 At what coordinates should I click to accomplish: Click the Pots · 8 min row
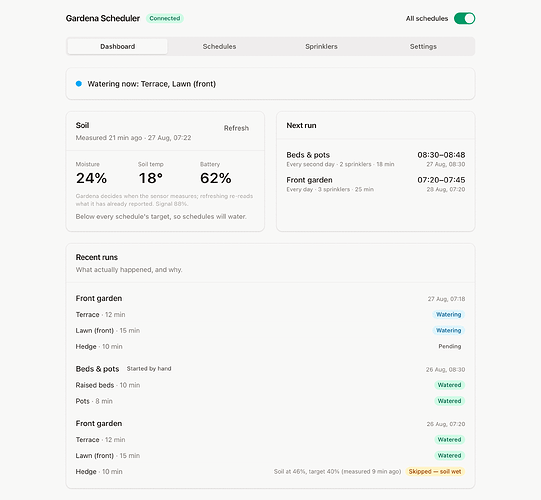tap(270, 401)
